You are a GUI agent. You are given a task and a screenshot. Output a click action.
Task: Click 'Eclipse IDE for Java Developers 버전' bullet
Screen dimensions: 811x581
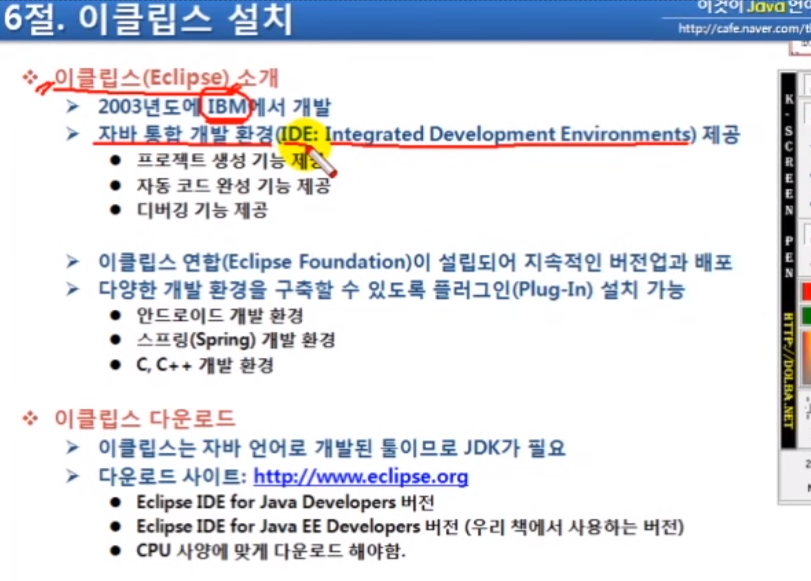(285, 502)
